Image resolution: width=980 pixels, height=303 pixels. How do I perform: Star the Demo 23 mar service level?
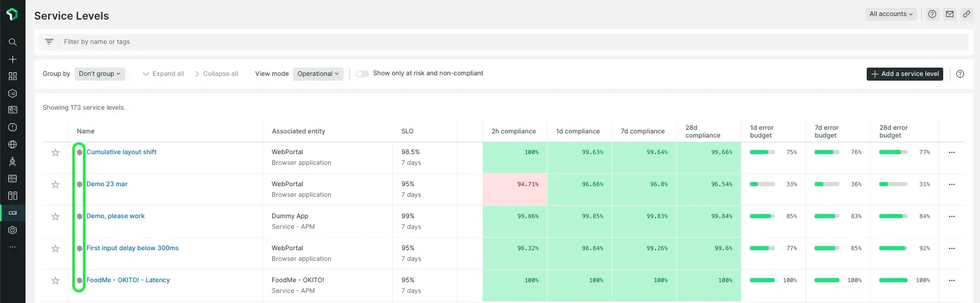pyautogui.click(x=55, y=184)
